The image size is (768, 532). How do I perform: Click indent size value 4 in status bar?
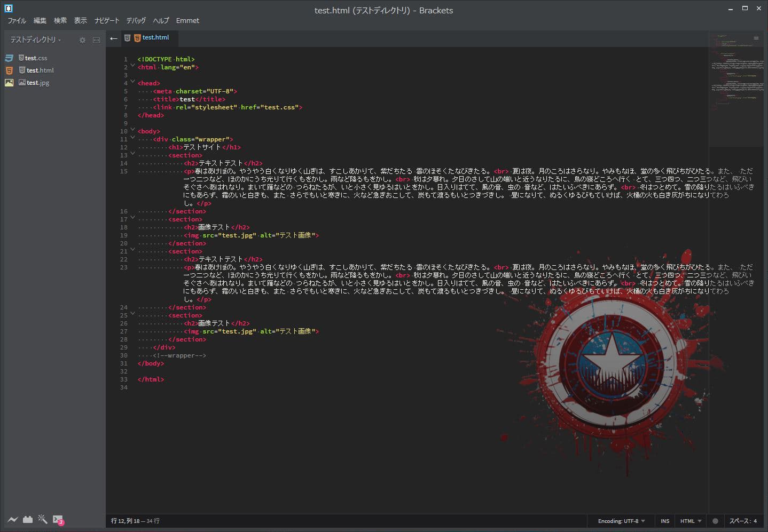pyautogui.click(x=755, y=521)
